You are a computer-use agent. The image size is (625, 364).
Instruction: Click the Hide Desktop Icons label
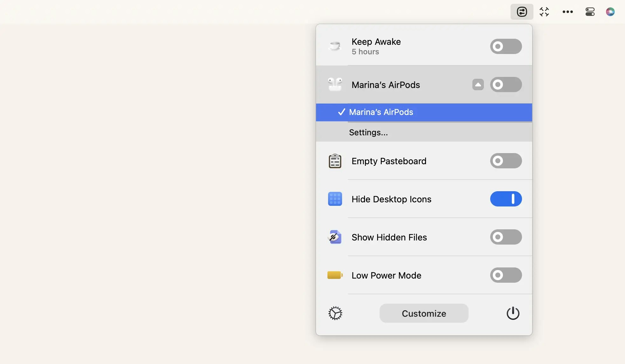coord(391,199)
